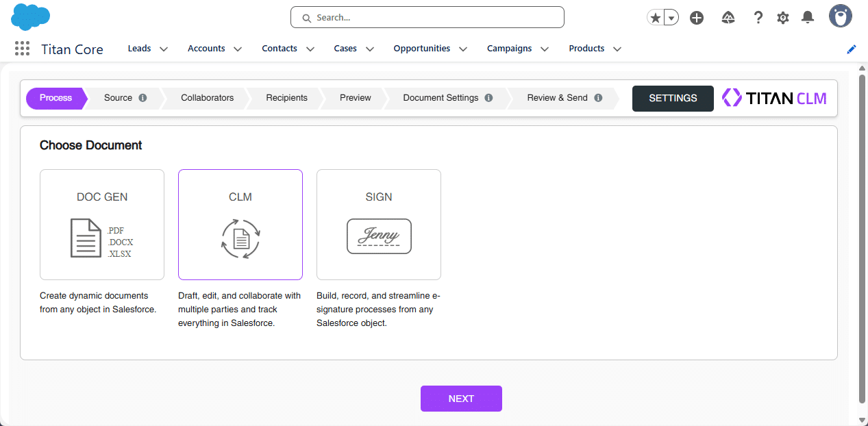The width and height of the screenshot is (868, 426).
Task: Open the SETTINGS panel
Action: click(673, 98)
